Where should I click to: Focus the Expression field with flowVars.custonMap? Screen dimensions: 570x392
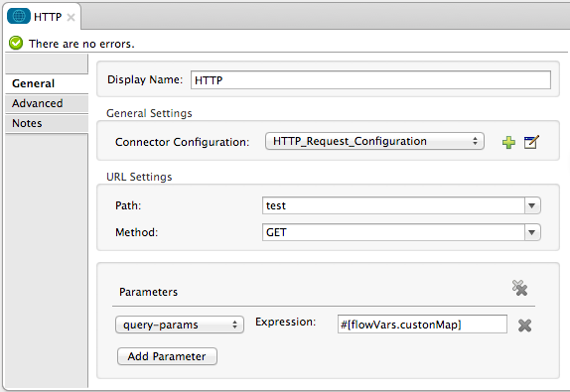(422, 325)
